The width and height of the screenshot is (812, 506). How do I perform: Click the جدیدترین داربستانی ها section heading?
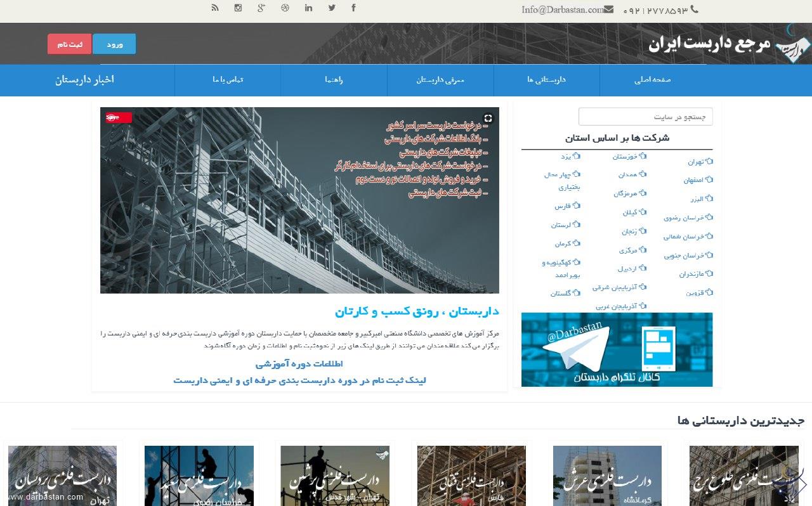tap(741, 420)
